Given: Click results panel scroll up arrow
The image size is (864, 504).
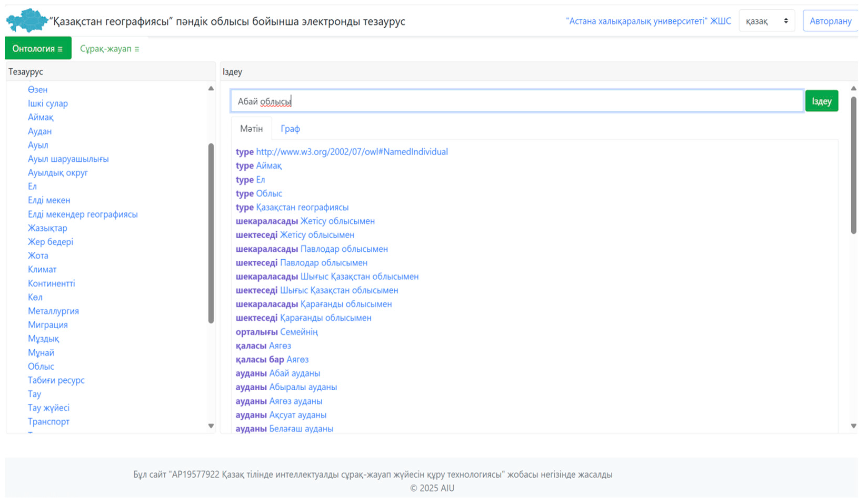Looking at the screenshot, I should coord(853,88).
